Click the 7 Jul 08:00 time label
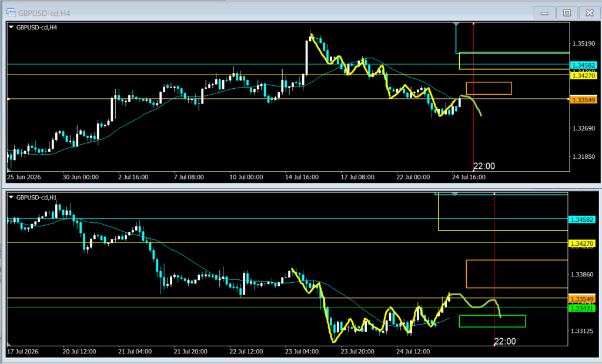Viewport: 602px width, 364px height. tap(189, 177)
